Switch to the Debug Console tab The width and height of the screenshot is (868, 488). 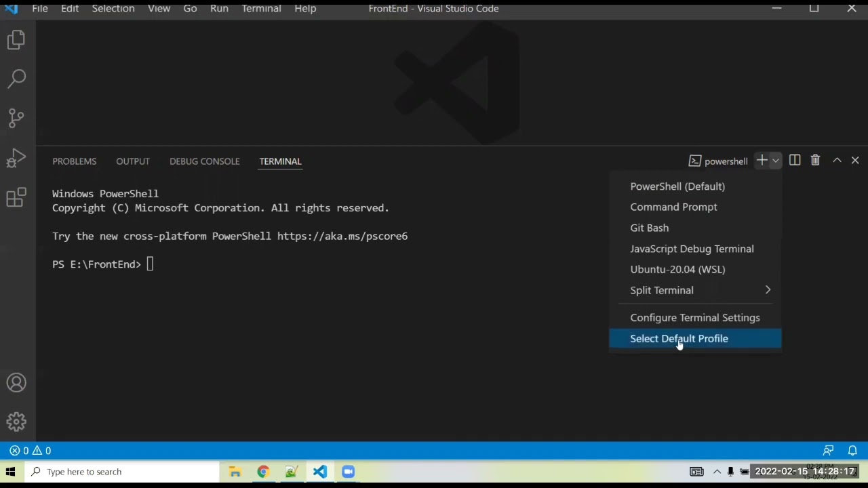205,161
